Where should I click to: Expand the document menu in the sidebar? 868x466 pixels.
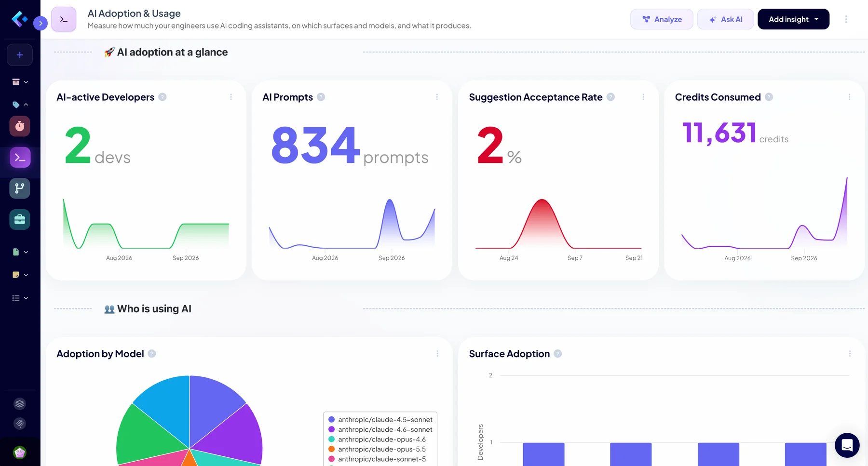tap(20, 252)
